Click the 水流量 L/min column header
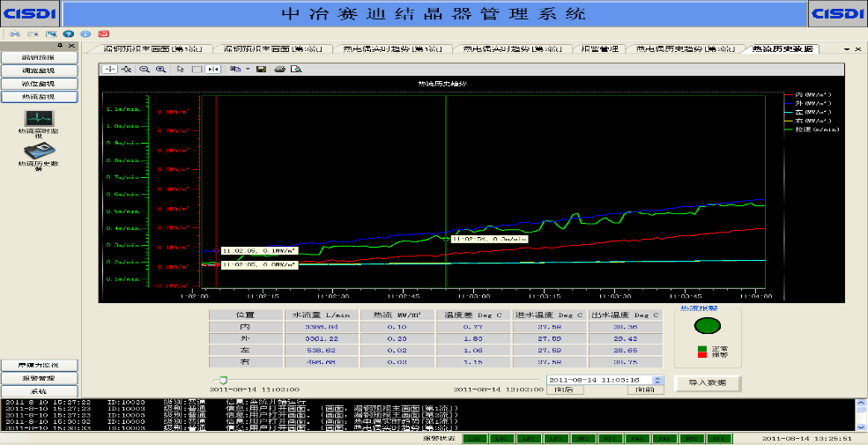868x445 pixels. click(321, 315)
